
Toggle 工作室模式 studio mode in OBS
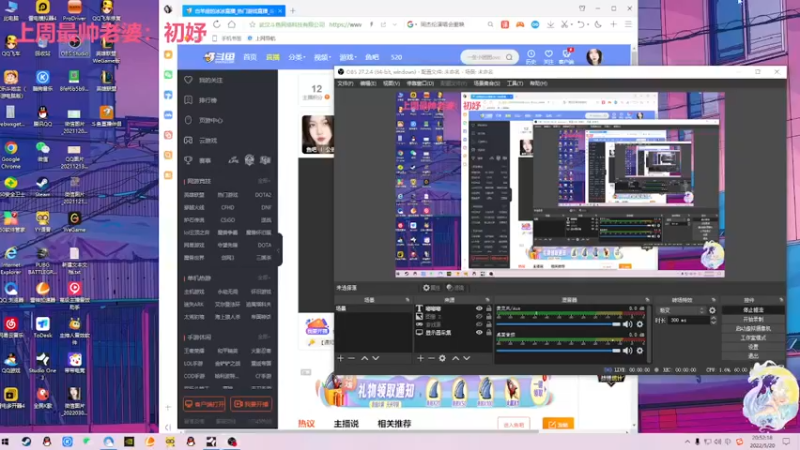click(753, 338)
